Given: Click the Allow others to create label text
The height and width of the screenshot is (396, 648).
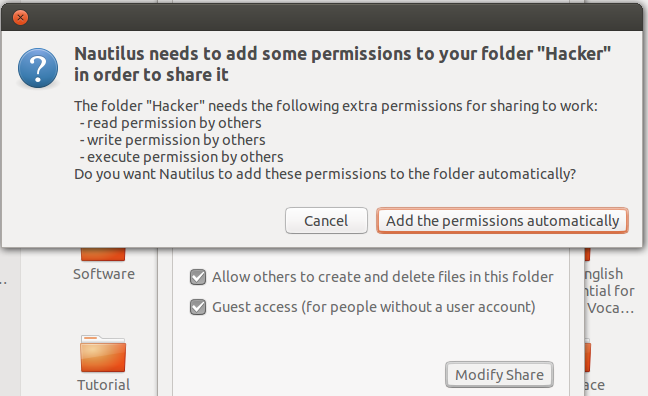Looking at the screenshot, I should [x=383, y=277].
